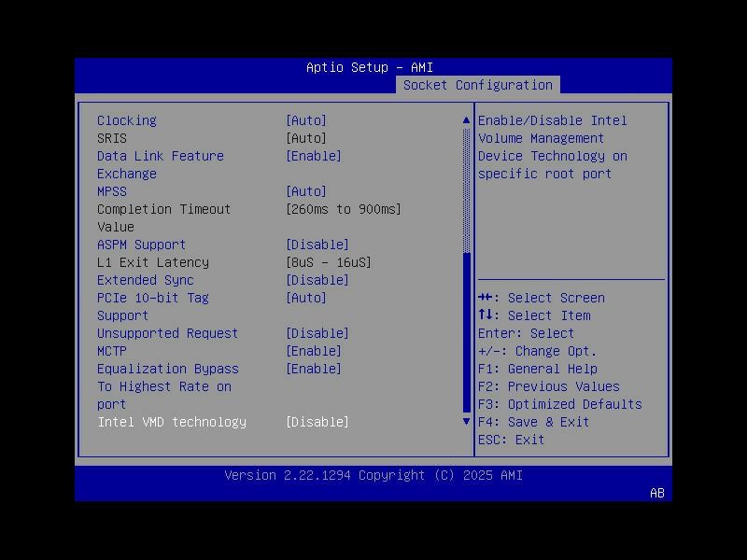
Task: Switch to the Socket Configuration tab
Action: point(478,84)
